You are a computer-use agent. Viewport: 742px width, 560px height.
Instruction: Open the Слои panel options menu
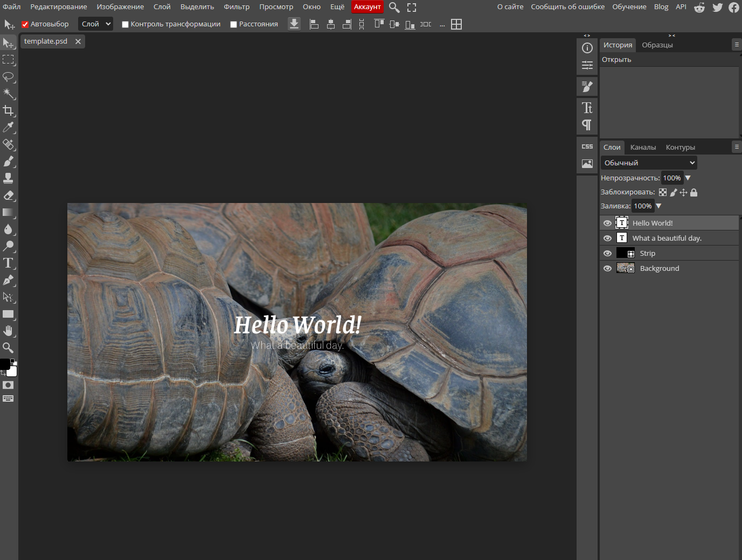pyautogui.click(x=737, y=146)
